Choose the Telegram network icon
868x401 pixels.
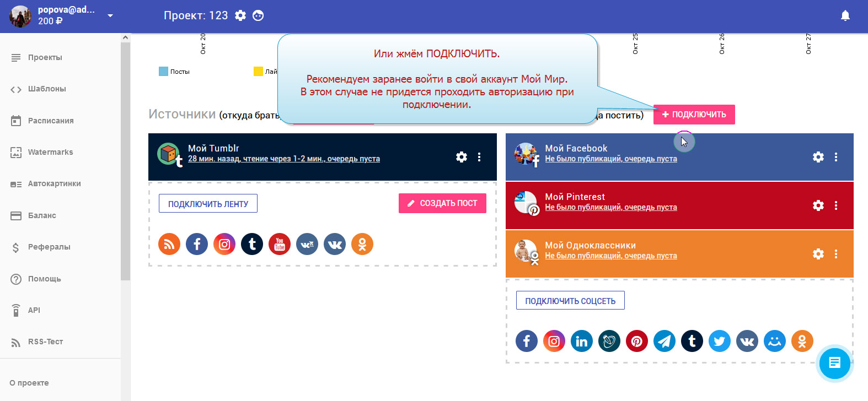(665, 342)
